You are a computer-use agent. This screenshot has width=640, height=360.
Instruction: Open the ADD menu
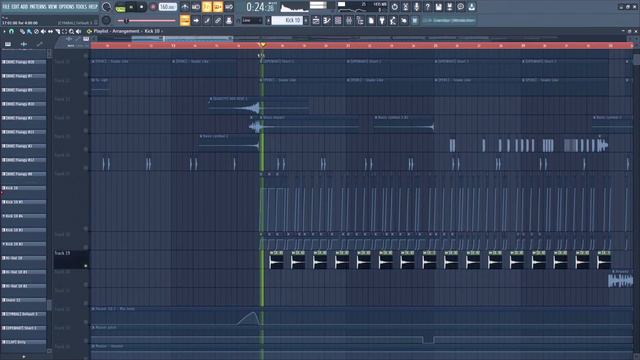coord(24,7)
